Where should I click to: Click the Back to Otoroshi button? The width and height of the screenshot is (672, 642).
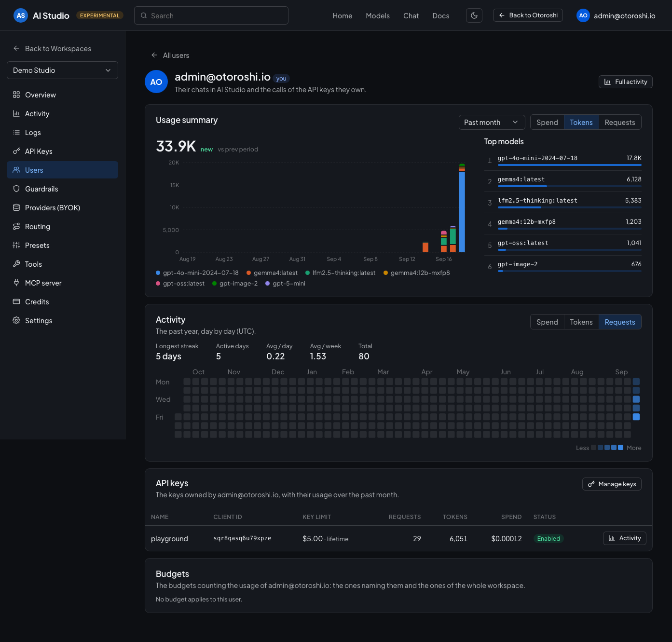(528, 15)
